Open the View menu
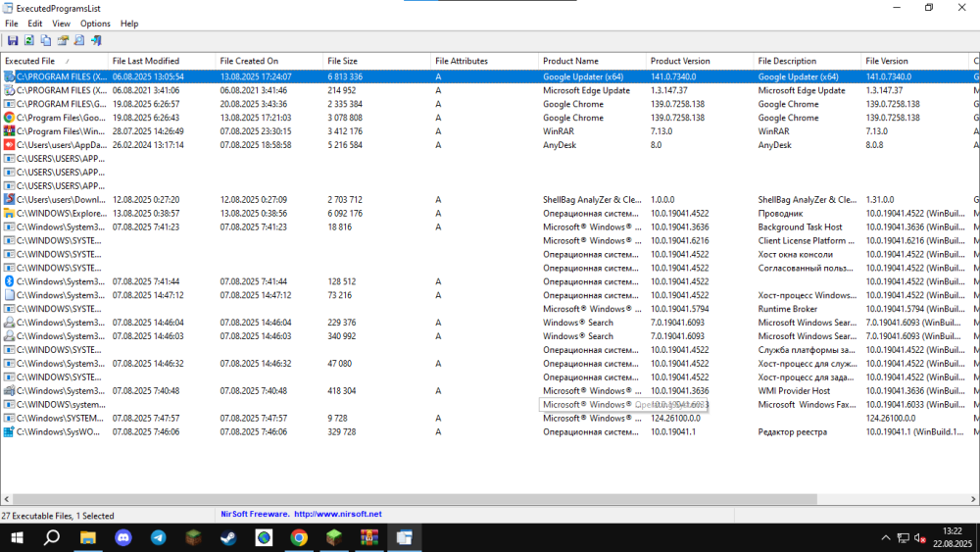The width and height of the screenshot is (980, 552). pos(61,24)
